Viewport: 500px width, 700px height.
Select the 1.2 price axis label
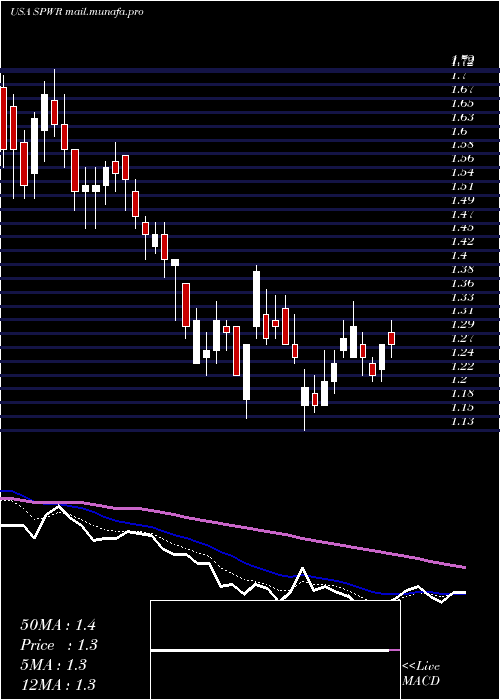[x=459, y=380]
